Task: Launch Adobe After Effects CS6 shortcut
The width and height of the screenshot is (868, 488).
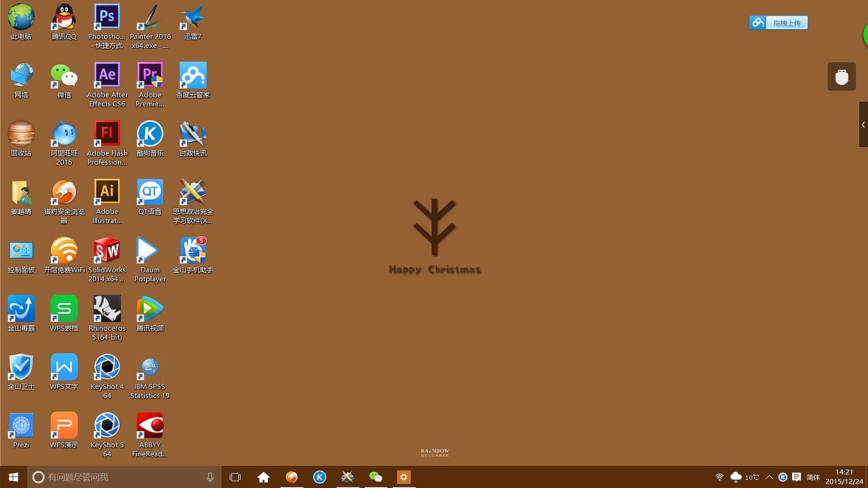Action: tap(106, 85)
